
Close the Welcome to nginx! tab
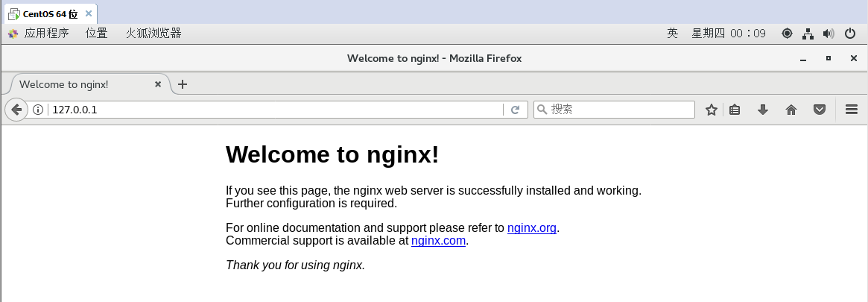coord(158,84)
